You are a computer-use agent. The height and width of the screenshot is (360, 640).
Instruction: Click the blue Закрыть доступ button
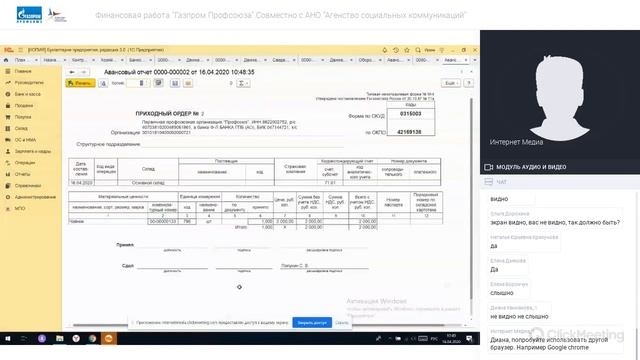click(312, 322)
